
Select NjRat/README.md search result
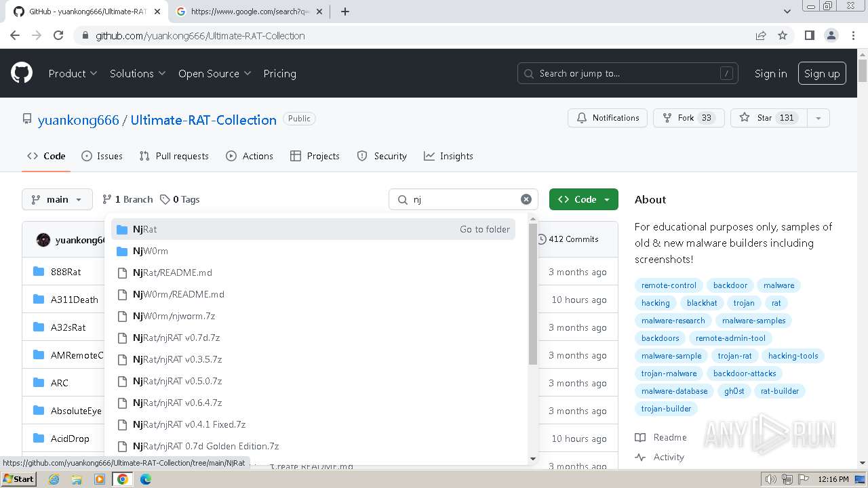point(313,272)
